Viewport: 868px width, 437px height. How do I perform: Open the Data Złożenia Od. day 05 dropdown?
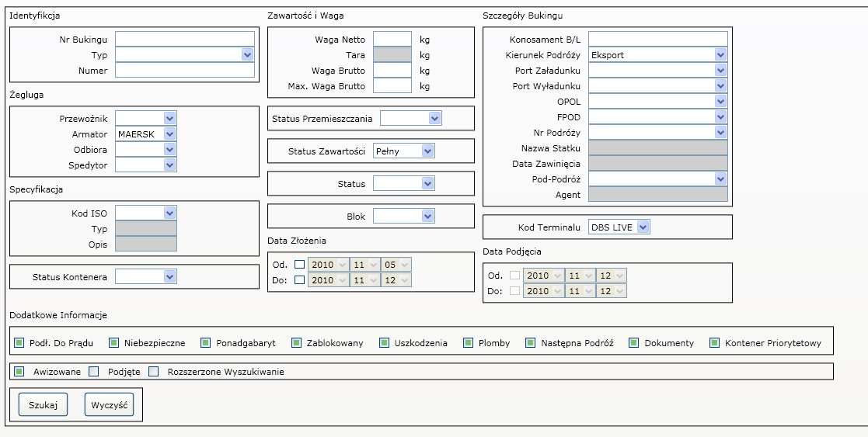point(396,265)
